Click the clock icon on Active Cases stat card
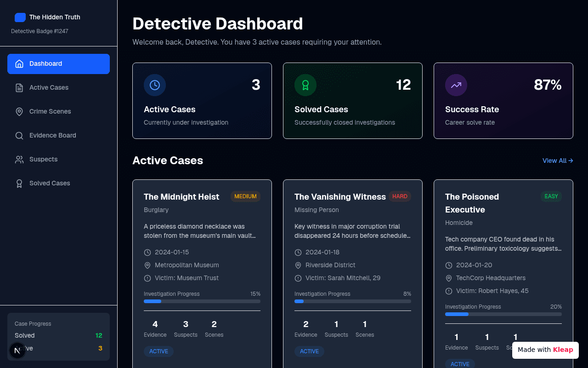This screenshot has height=368, width=588. (155, 85)
